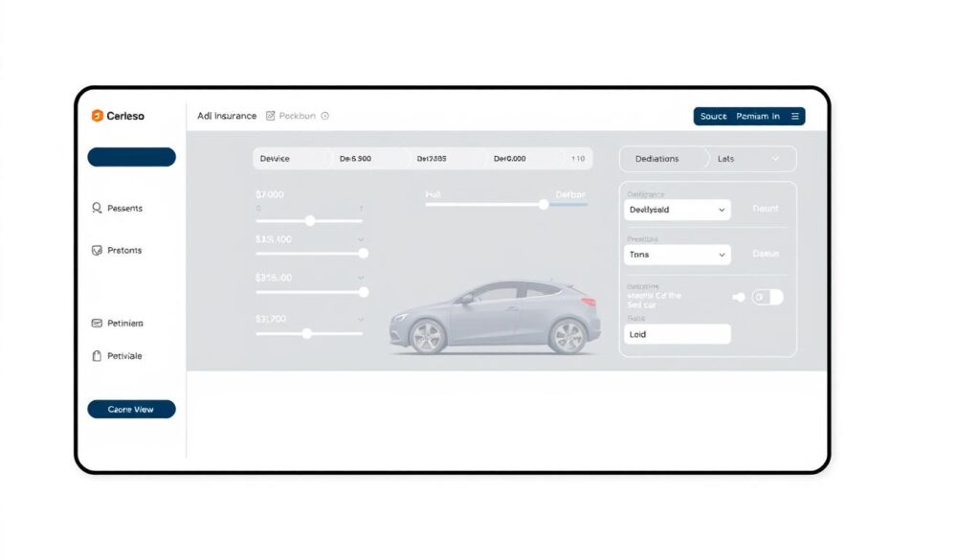Click the orange Cerleso logo icon
This screenshot has height=560, width=980.
tap(97, 116)
